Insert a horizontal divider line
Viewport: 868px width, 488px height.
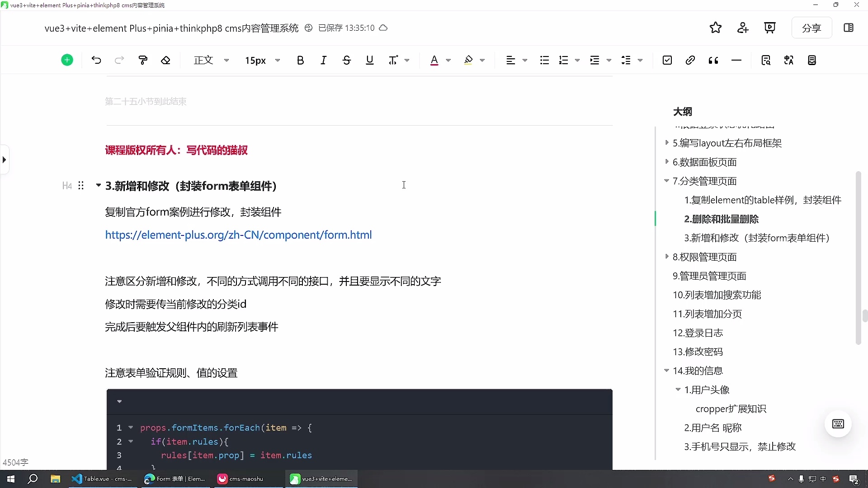pos(736,60)
